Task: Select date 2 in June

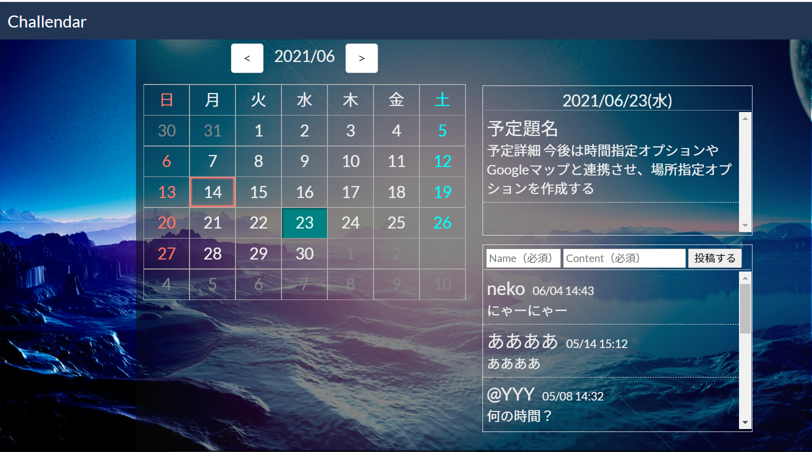Action: point(304,130)
